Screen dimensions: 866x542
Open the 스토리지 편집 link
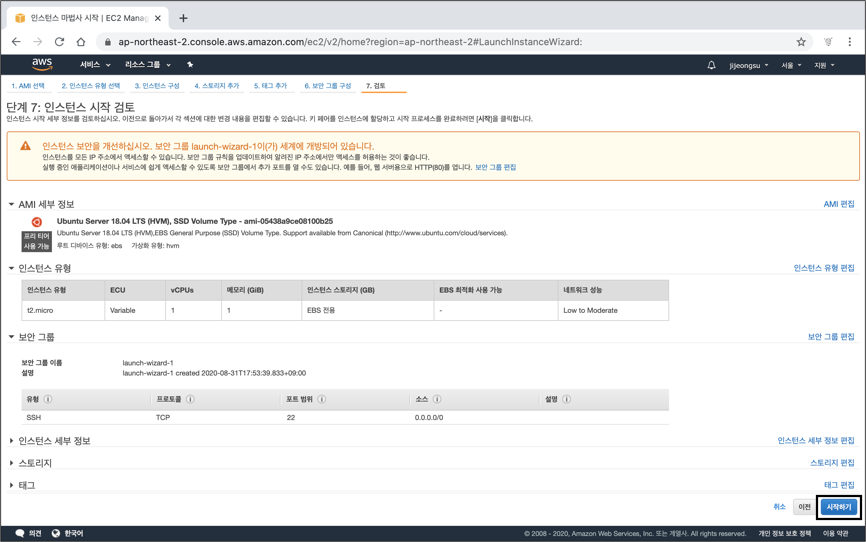[x=832, y=462]
